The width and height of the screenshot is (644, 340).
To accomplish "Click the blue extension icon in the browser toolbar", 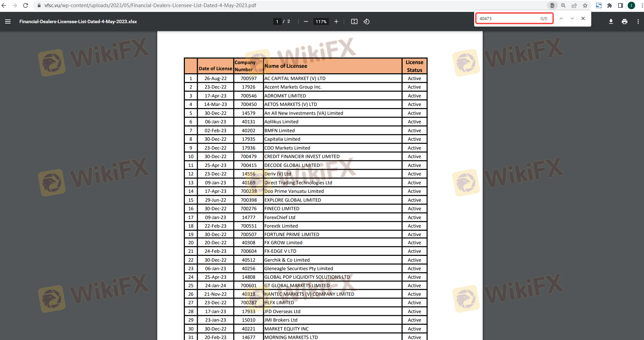I will (x=599, y=5).
